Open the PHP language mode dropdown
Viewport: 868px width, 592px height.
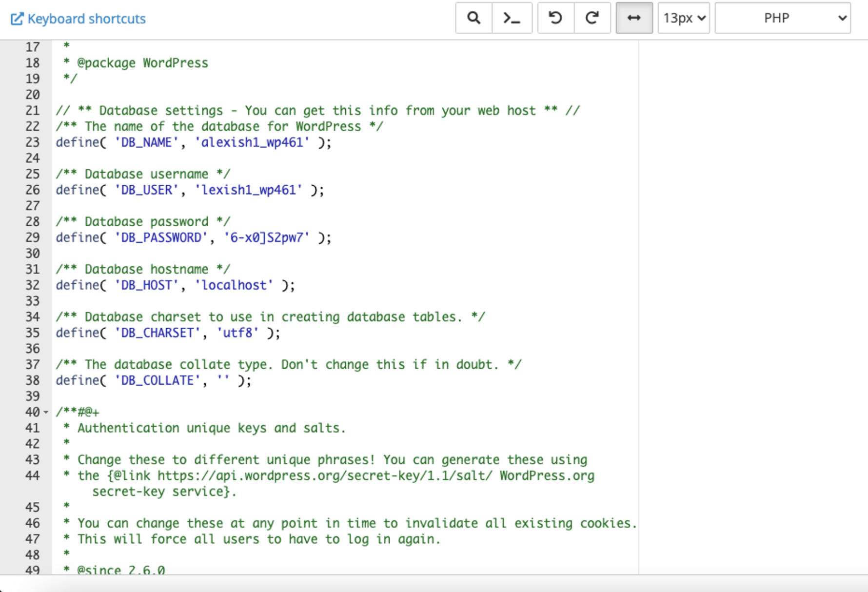[x=783, y=18]
